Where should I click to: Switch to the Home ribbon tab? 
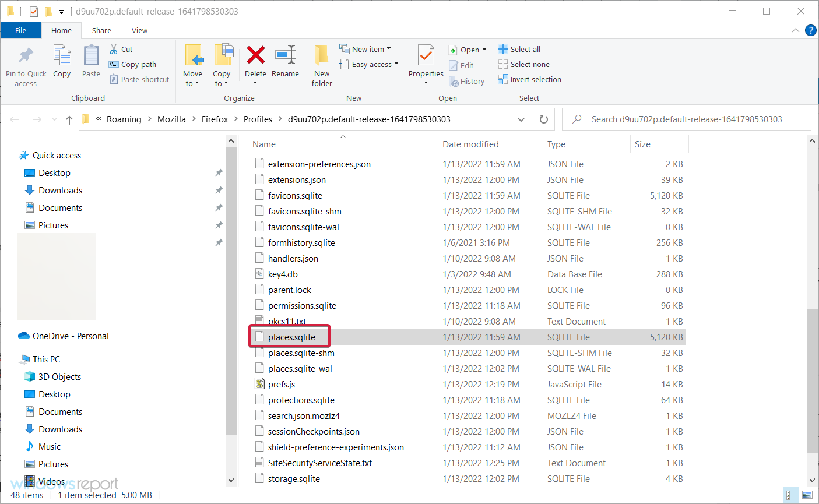coord(61,30)
